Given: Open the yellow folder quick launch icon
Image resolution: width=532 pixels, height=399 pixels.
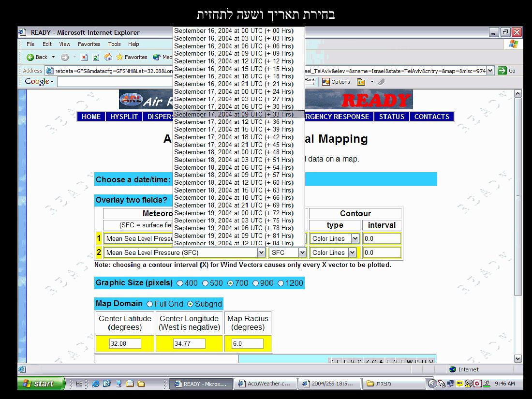Looking at the screenshot, I should point(141,384).
